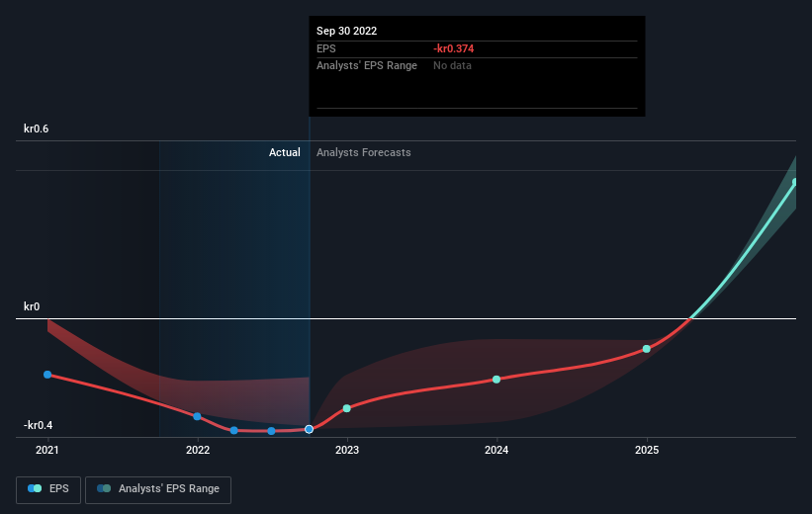
Task: Click the 2022 x-axis label
Action: [198, 450]
